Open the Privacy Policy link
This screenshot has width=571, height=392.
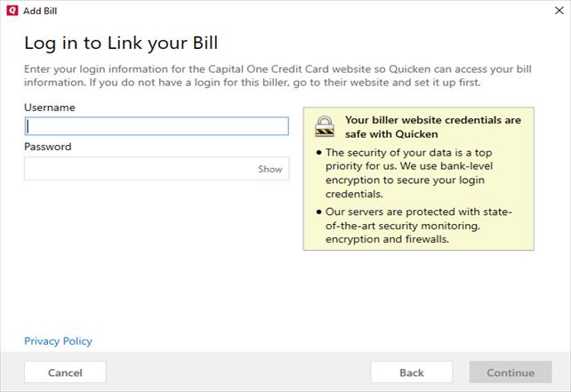pyautogui.click(x=58, y=341)
